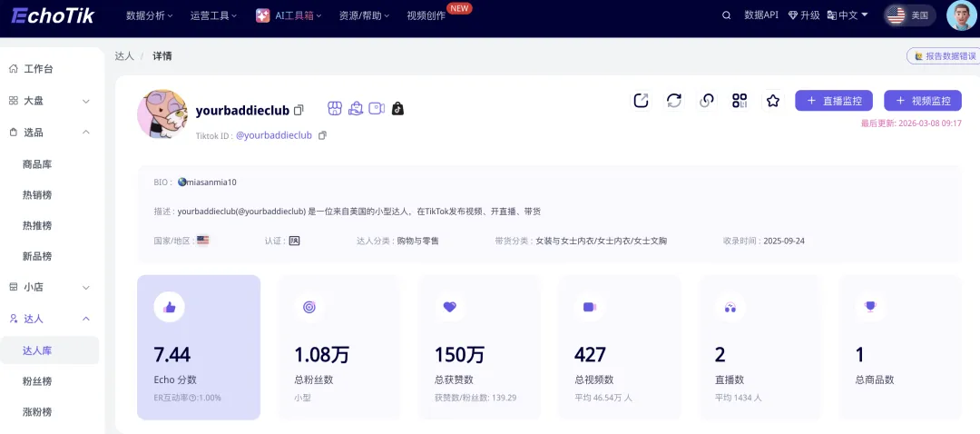
Task: Click the 报告数据错误 button
Action: pyautogui.click(x=945, y=56)
